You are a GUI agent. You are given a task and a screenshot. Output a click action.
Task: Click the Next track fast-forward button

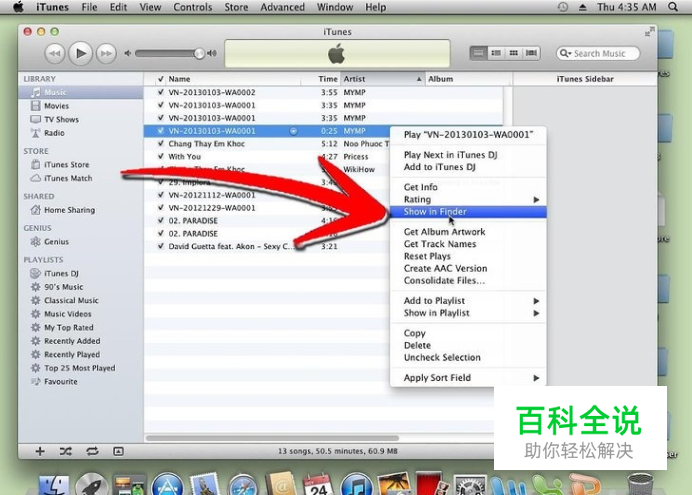coord(106,53)
